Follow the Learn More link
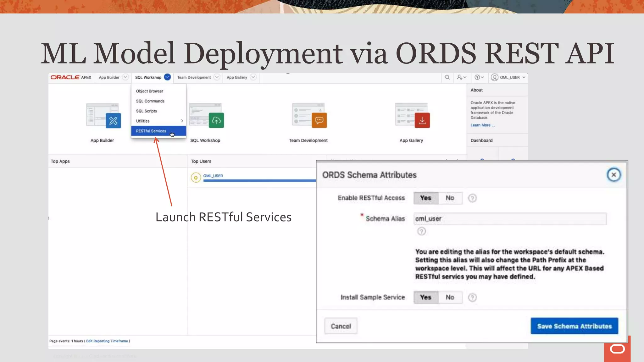Image resolution: width=644 pixels, height=362 pixels. (x=482, y=125)
